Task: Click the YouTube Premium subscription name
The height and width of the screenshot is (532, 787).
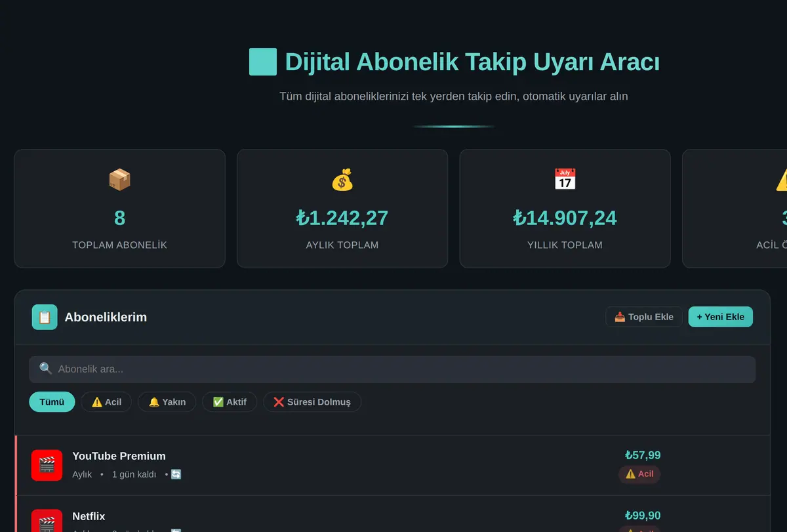Action: [119, 456]
